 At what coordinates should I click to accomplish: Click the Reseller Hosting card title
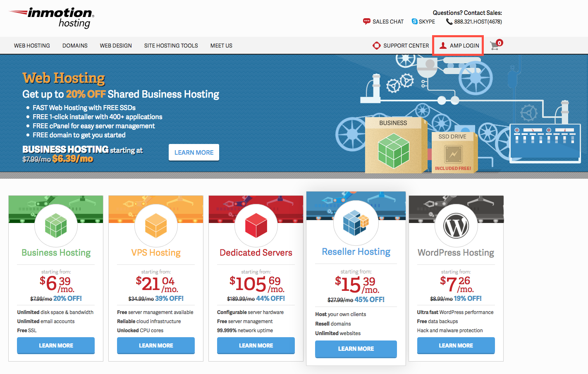tap(356, 252)
